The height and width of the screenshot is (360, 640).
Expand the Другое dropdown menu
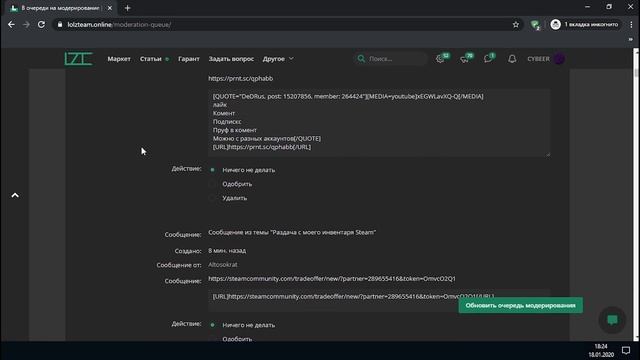pyautogui.click(x=278, y=59)
